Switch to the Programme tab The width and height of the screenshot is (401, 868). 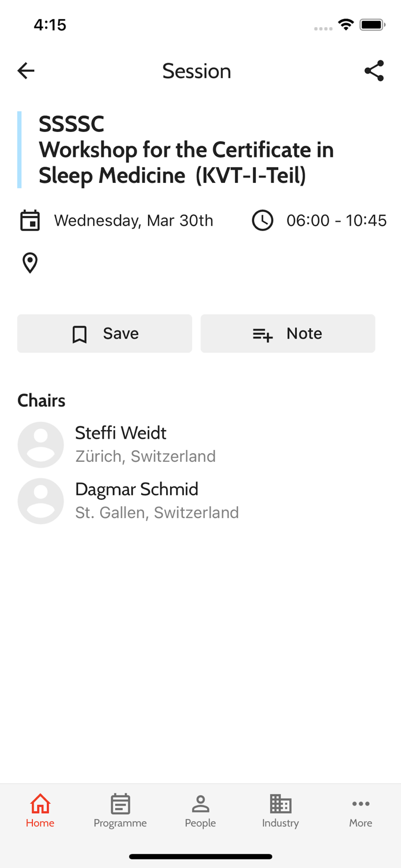pyautogui.click(x=120, y=811)
